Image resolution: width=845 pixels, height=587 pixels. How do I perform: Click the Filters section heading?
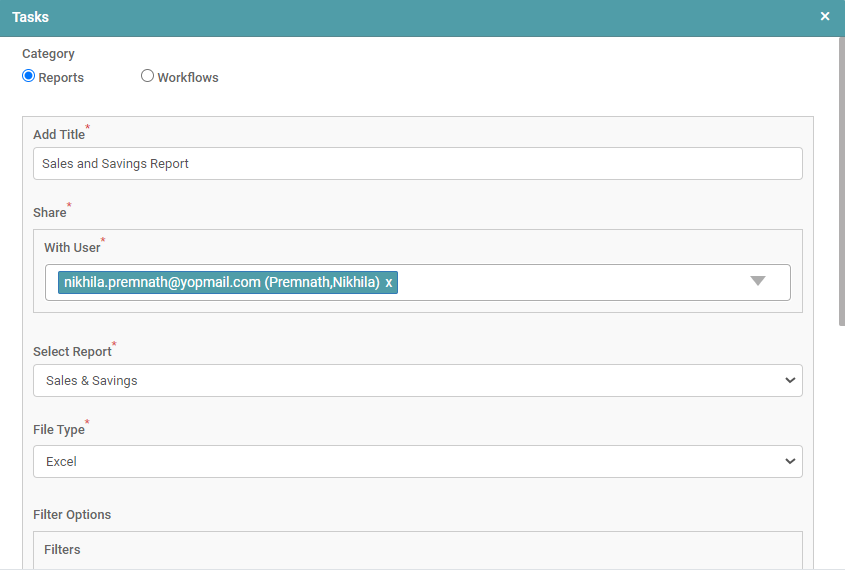(x=62, y=550)
